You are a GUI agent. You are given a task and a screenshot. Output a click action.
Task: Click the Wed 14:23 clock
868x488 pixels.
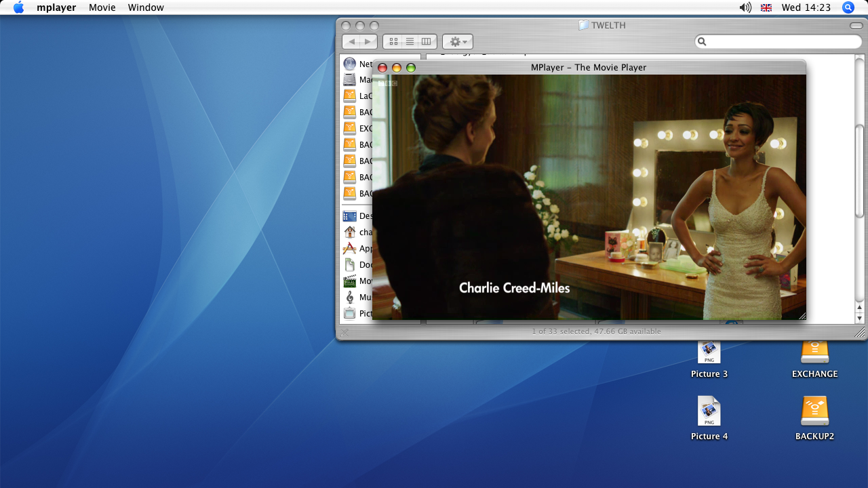click(x=806, y=7)
